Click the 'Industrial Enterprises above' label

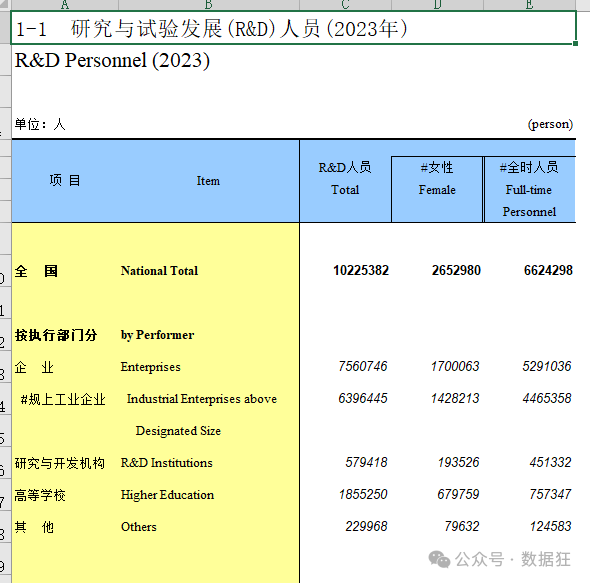click(x=202, y=399)
